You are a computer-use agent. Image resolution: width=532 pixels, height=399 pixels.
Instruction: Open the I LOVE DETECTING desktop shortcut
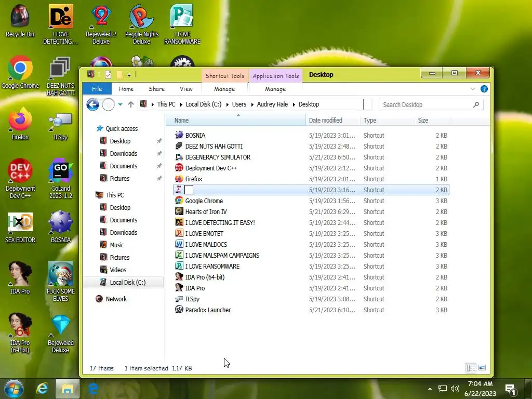point(60,24)
